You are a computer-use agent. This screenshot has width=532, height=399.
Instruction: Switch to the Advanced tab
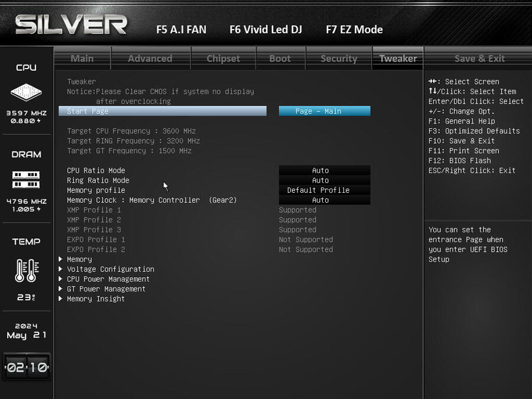coord(151,59)
